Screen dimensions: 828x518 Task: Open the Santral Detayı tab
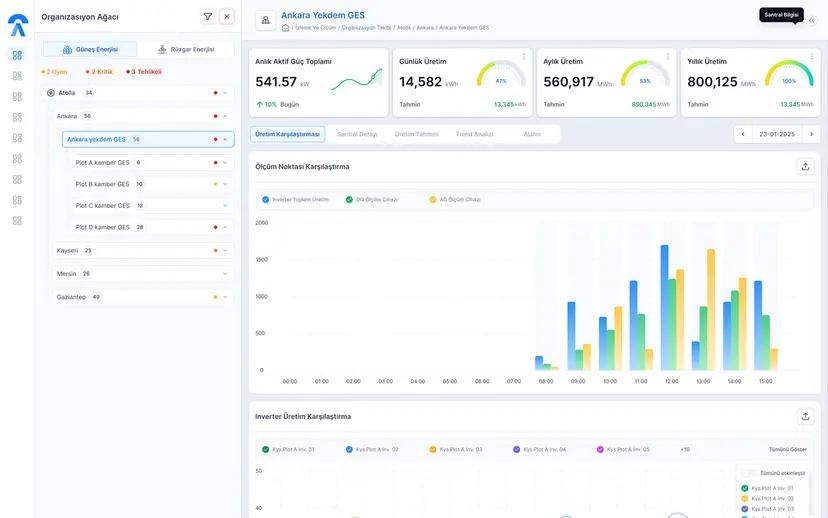(357, 134)
